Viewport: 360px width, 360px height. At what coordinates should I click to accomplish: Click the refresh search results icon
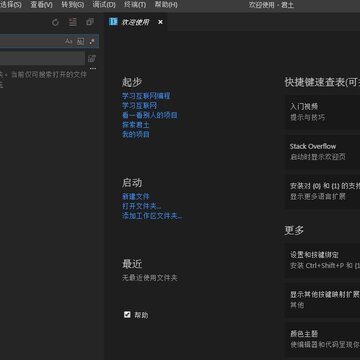pos(55,22)
